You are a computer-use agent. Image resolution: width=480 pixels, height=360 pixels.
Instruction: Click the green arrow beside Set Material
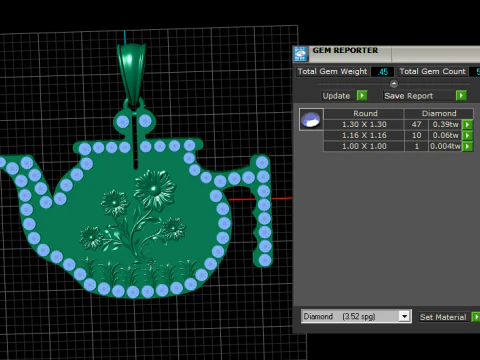pyautogui.click(x=476, y=317)
